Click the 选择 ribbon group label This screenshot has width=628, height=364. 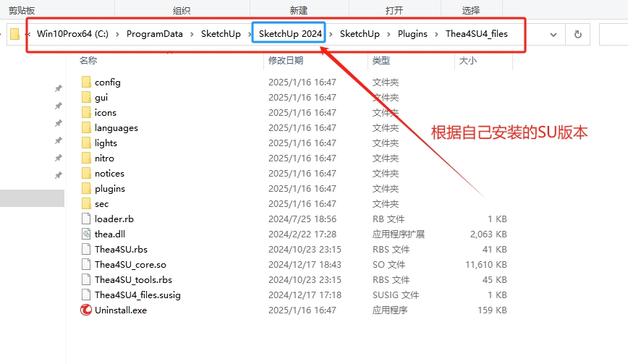pyautogui.click(x=470, y=10)
